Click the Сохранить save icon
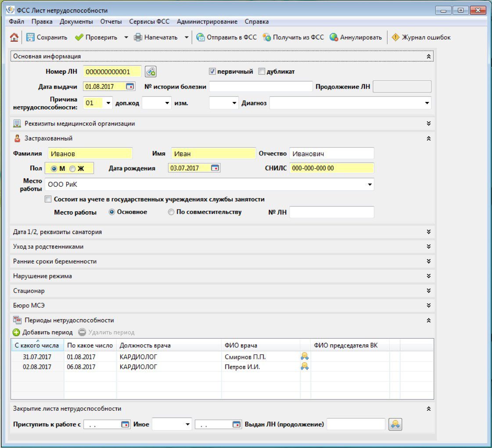Viewport: 492px width, 448px height. point(30,38)
